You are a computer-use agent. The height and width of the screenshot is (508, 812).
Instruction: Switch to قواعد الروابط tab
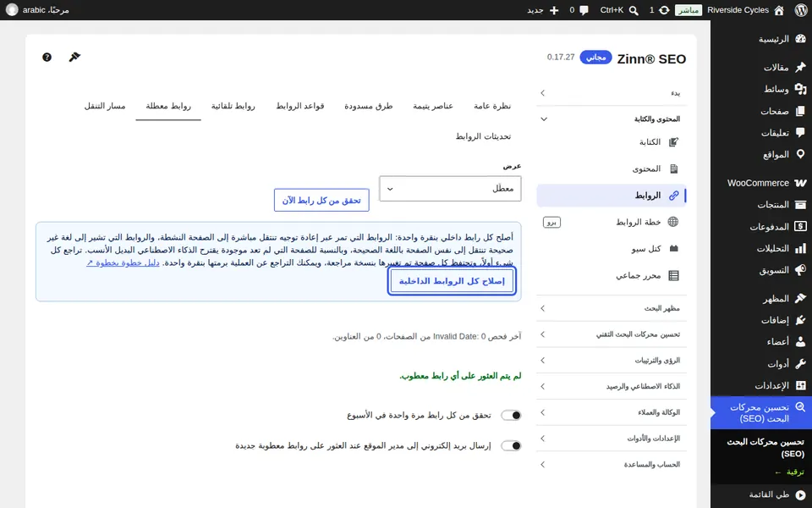click(x=299, y=106)
